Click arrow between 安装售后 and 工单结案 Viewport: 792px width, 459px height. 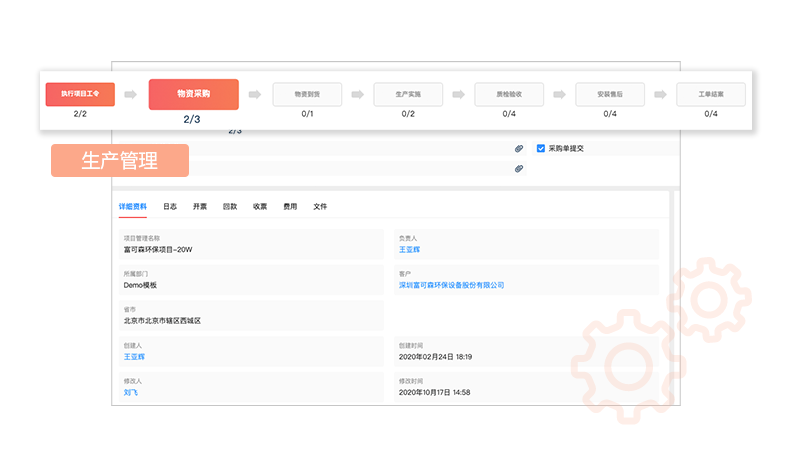pyautogui.click(x=660, y=95)
